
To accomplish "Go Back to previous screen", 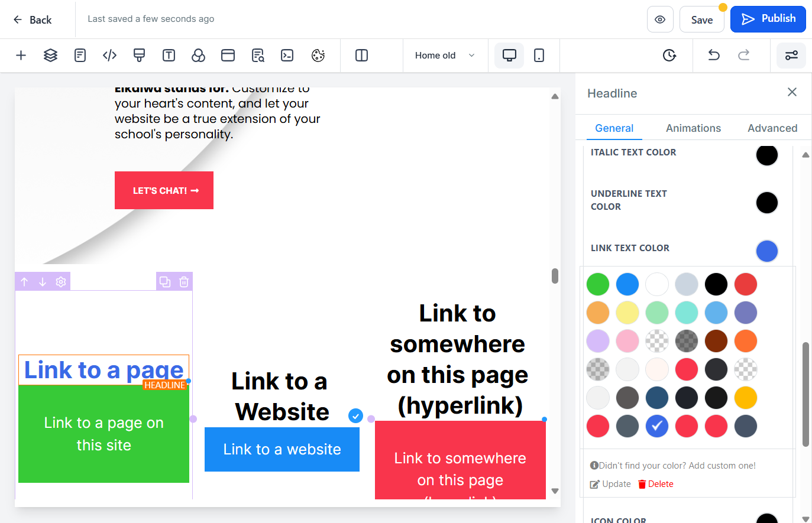I will 33,20.
